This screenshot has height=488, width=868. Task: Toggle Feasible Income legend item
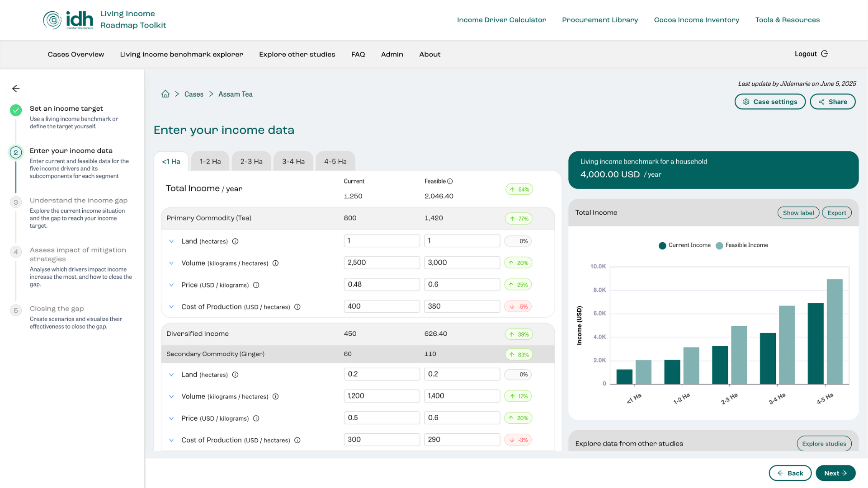click(x=741, y=245)
